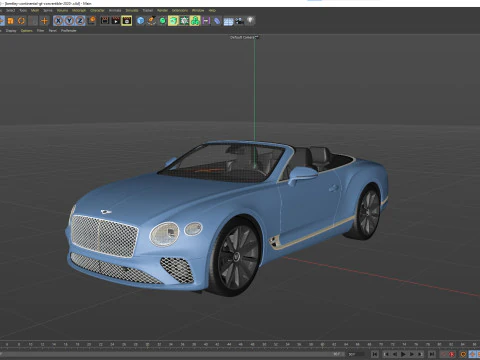Step back one frame
Image resolution: width=480 pixels, height=360 pixels.
pyautogui.click(x=395, y=354)
